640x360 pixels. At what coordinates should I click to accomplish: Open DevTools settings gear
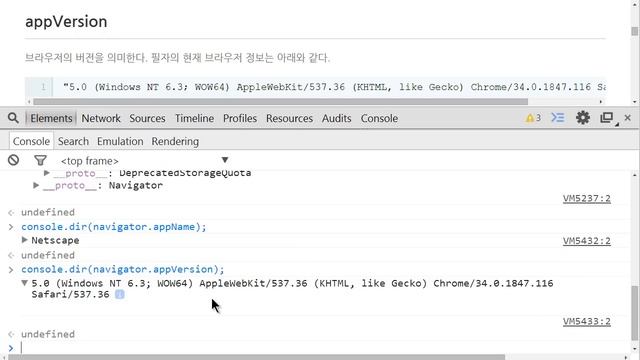click(x=582, y=118)
